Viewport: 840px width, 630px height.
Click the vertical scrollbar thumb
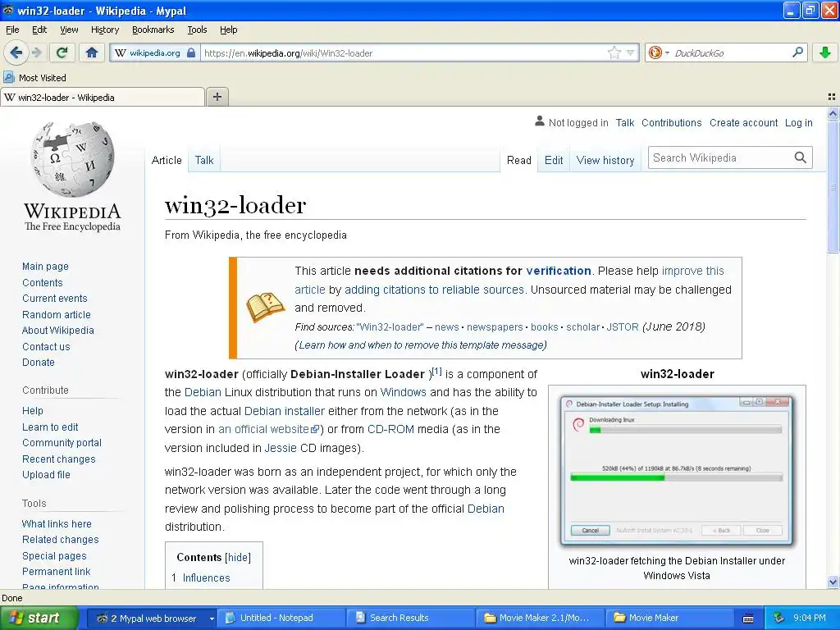click(833, 188)
